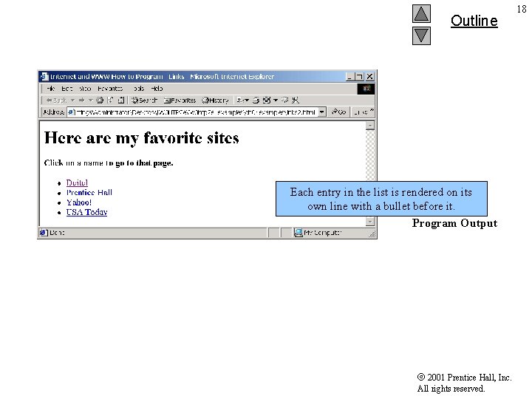Click the Refresh page icon
The height and width of the screenshot is (399, 532).
pos(111,100)
